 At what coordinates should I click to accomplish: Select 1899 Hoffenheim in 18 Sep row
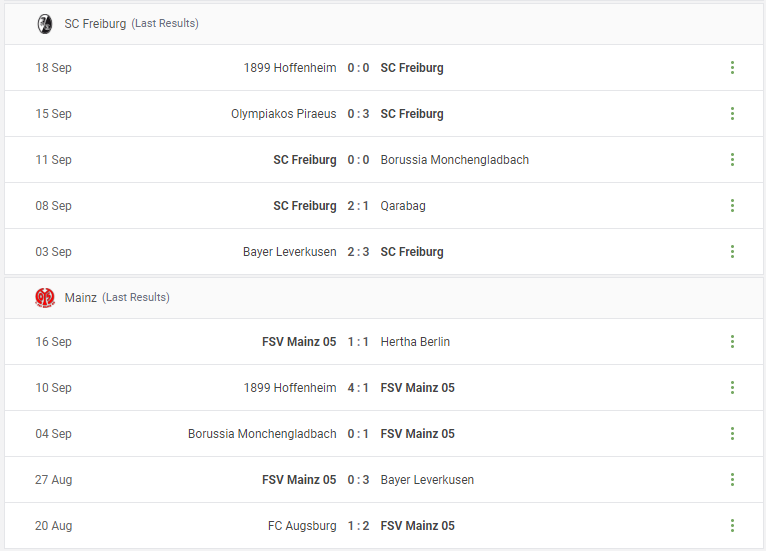click(290, 68)
